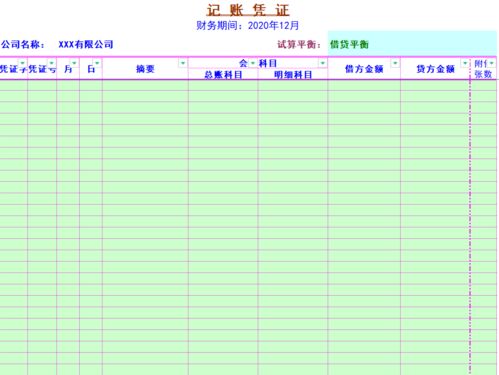Click the 月 header cell

click(x=68, y=69)
